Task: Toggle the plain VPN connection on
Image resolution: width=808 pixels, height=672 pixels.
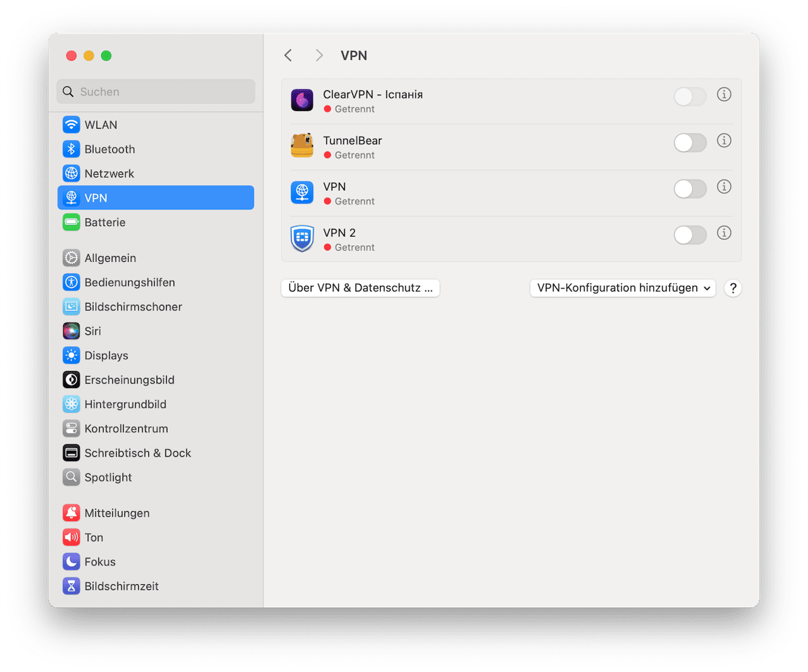Action: pos(690,189)
